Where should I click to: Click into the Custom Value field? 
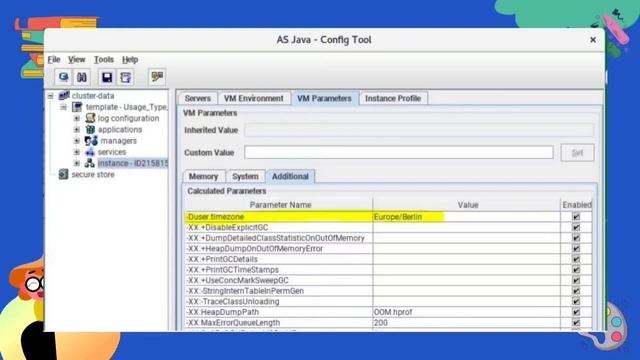(x=399, y=152)
